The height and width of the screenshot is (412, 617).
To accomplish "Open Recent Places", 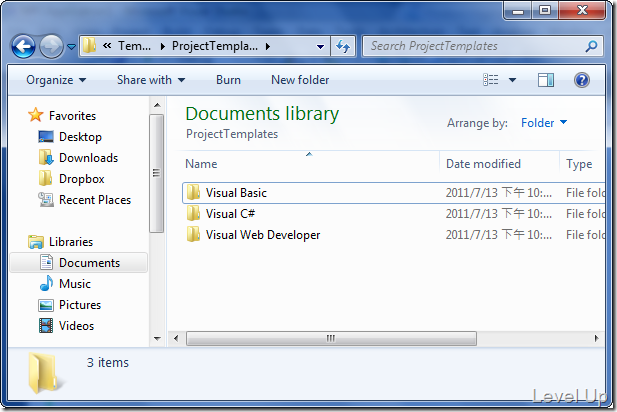I will (x=95, y=200).
